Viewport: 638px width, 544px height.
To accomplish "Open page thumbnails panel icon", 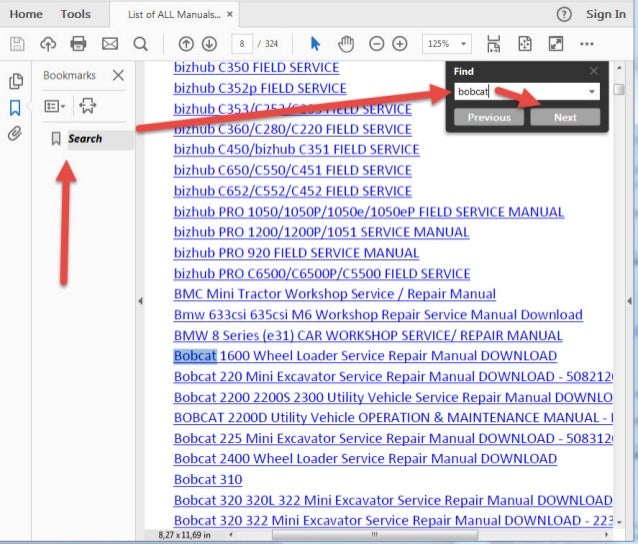I will 16,81.
